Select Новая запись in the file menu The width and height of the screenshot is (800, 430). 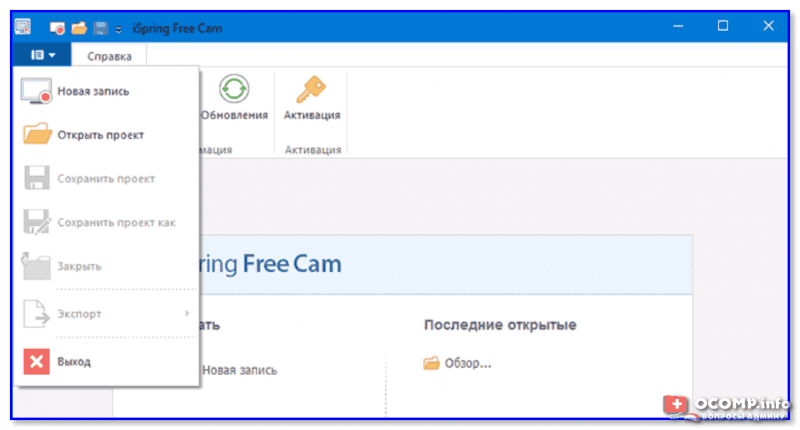[106, 91]
